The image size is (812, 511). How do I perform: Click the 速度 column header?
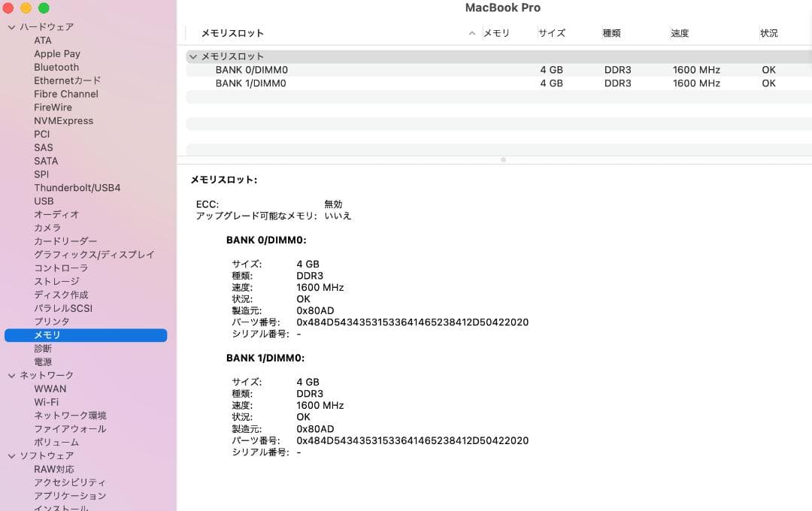coord(680,33)
